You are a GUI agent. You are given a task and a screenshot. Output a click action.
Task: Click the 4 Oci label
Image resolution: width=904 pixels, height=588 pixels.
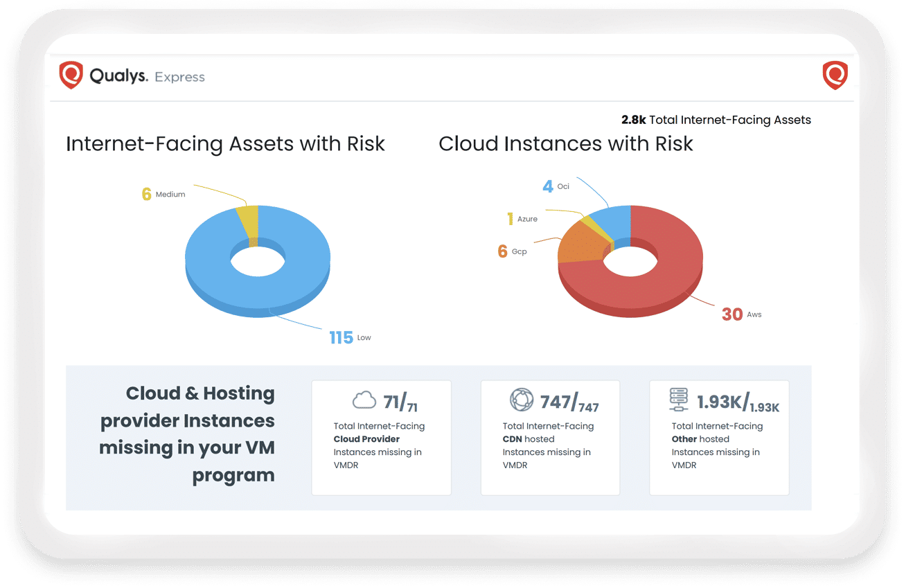(555, 186)
